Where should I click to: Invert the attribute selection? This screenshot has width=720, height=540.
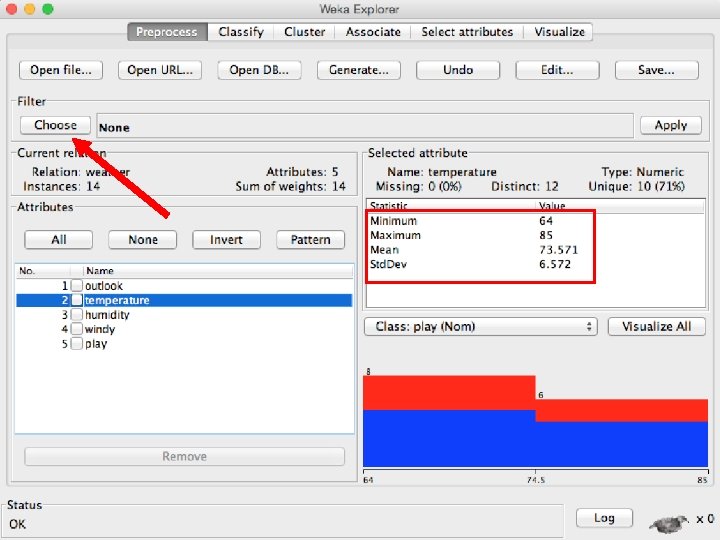point(226,240)
